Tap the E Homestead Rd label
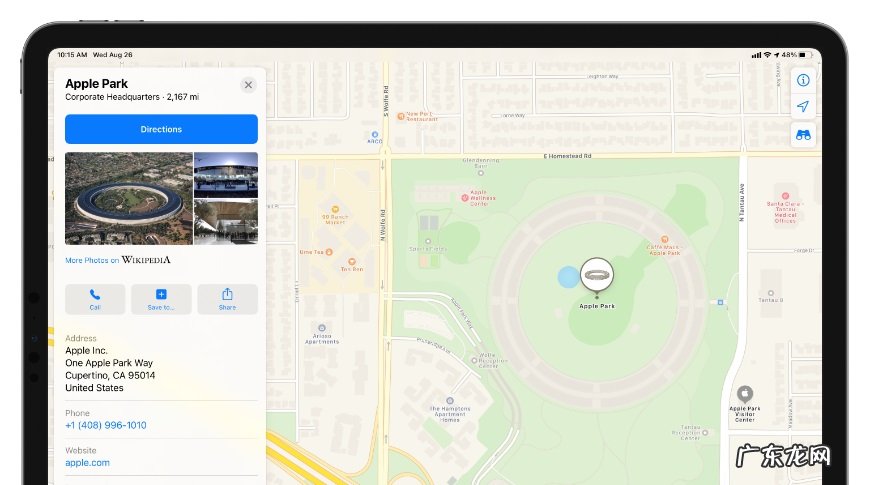The height and width of the screenshot is (485, 870). click(567, 156)
